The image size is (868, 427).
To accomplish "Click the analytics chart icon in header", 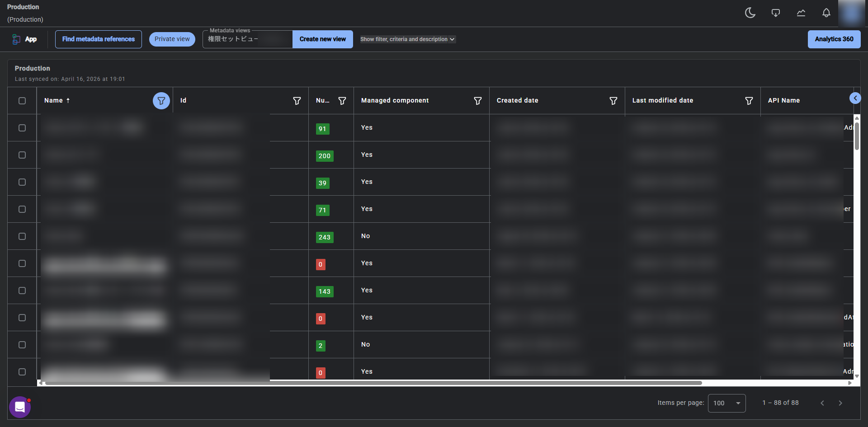I will coord(801,13).
